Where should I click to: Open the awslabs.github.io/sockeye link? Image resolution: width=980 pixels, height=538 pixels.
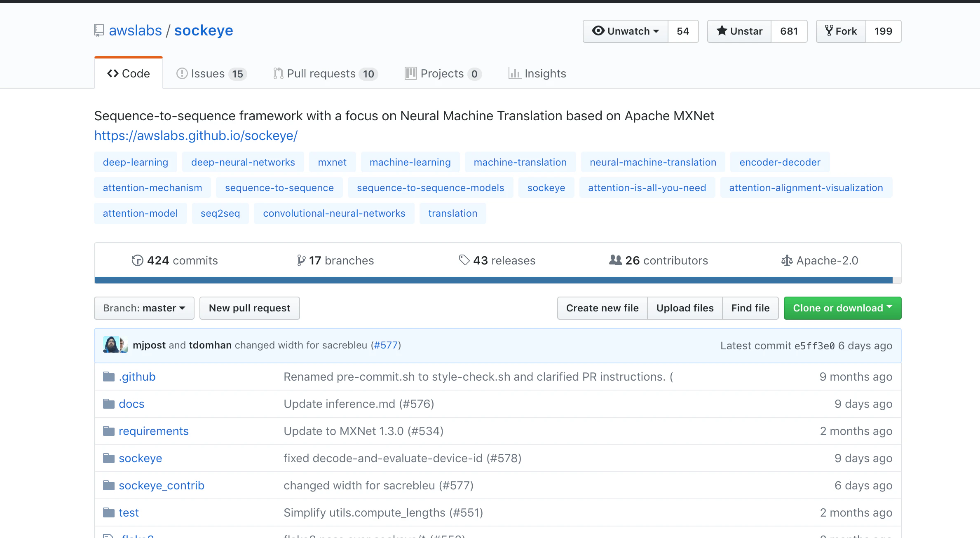[x=196, y=136]
